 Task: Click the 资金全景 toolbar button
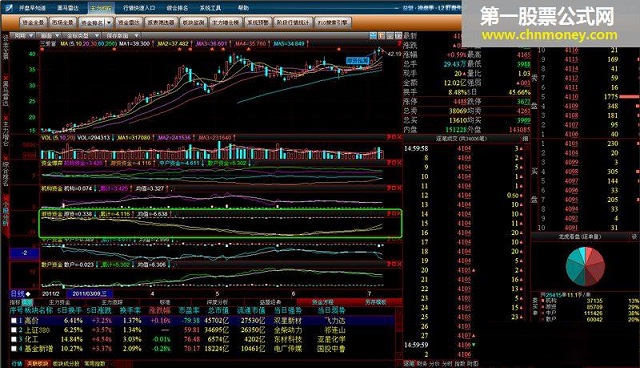33,23
